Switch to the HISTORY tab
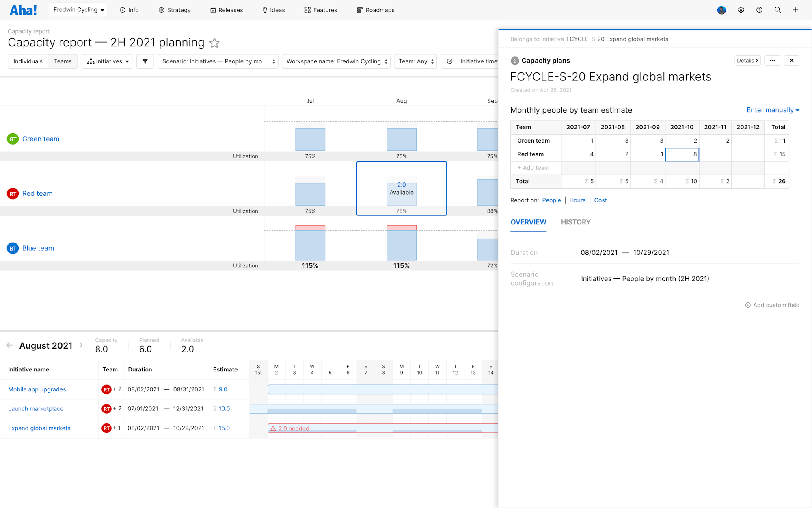Screen dimensions: 812x508 (x=576, y=222)
